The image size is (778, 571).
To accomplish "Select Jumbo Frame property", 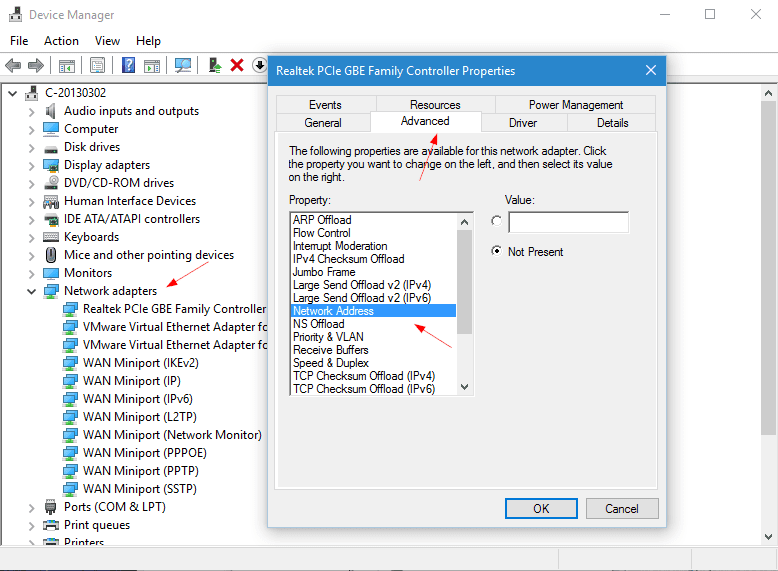I will pos(324,272).
